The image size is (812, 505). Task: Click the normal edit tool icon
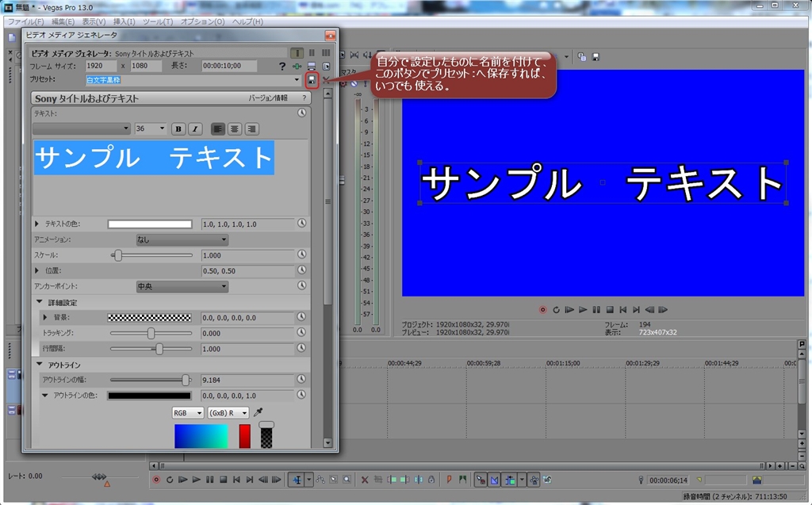(297, 480)
